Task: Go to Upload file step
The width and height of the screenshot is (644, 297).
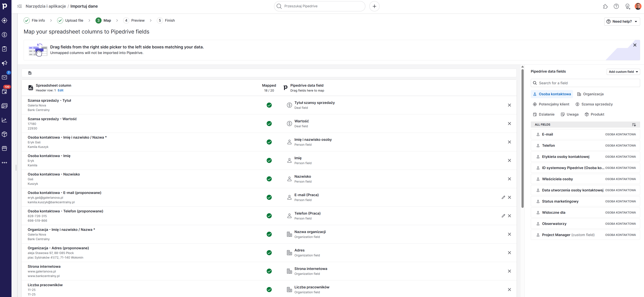Action: coord(70,20)
